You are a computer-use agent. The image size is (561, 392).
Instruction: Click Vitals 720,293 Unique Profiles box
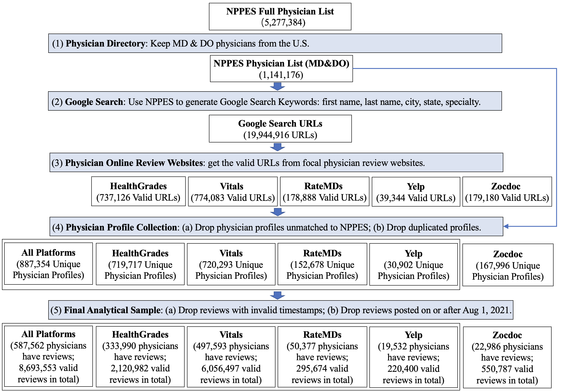(x=231, y=264)
